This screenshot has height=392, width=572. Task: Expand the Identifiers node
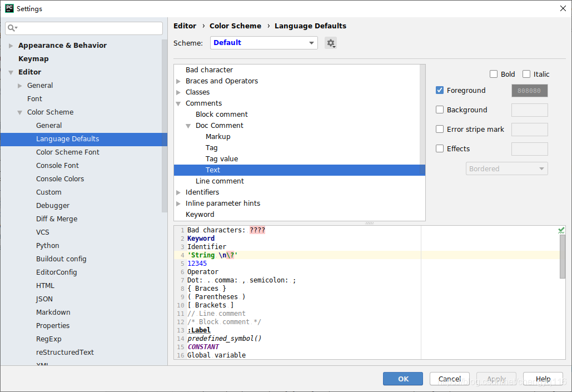(178, 192)
